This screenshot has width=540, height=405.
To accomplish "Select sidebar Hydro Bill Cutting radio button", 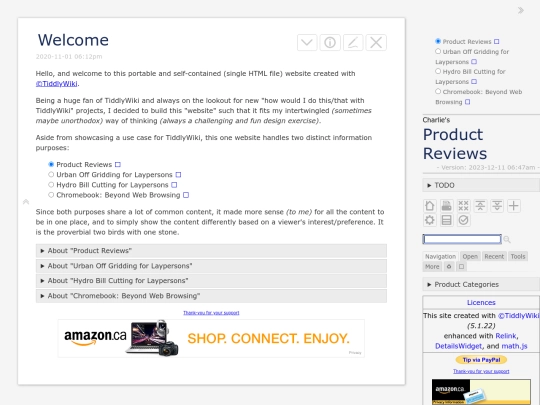I will pyautogui.click(x=438, y=71).
